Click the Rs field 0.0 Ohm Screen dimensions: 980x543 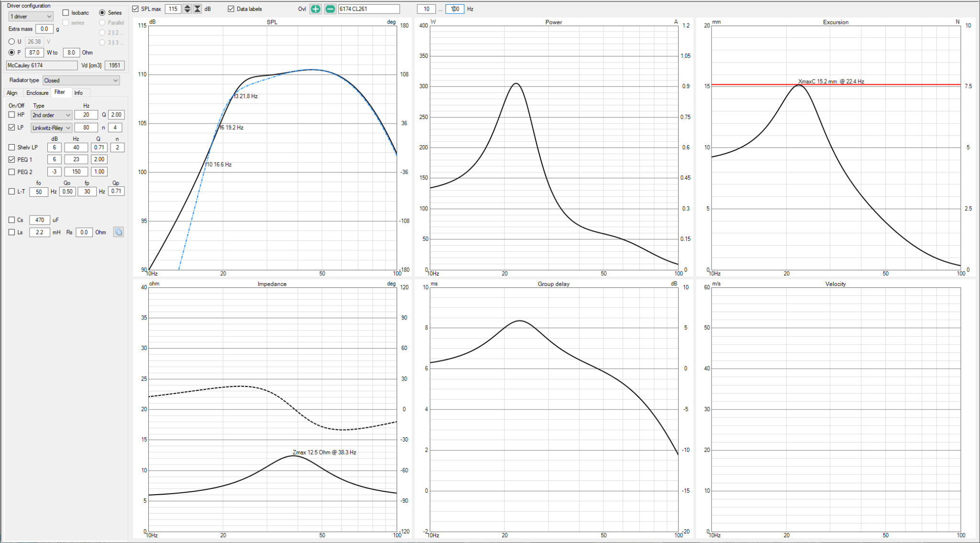[x=84, y=232]
